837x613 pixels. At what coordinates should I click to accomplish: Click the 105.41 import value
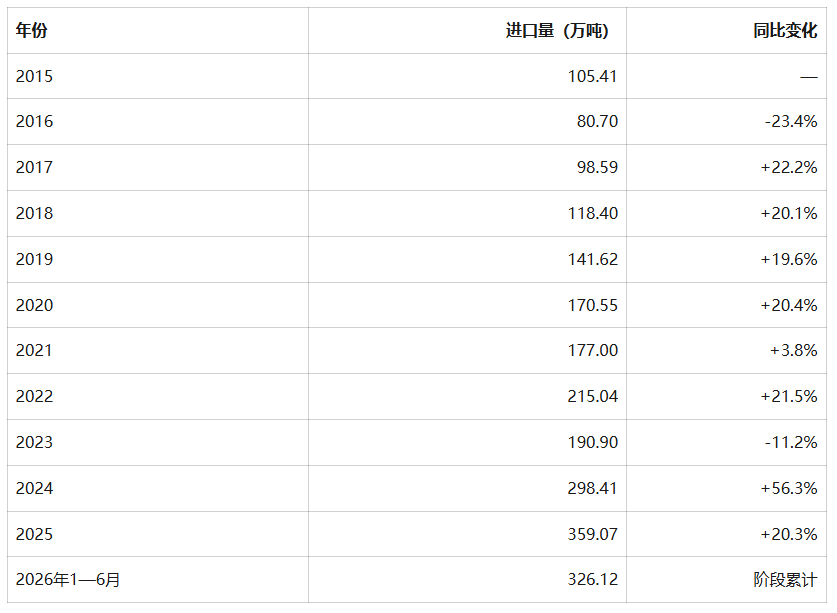pyautogui.click(x=593, y=76)
